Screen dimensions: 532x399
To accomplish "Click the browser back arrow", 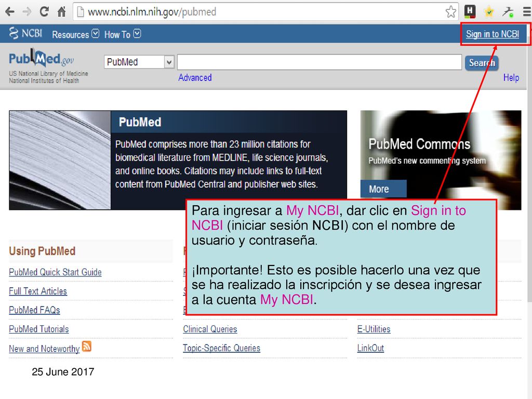I will tap(10, 12).
